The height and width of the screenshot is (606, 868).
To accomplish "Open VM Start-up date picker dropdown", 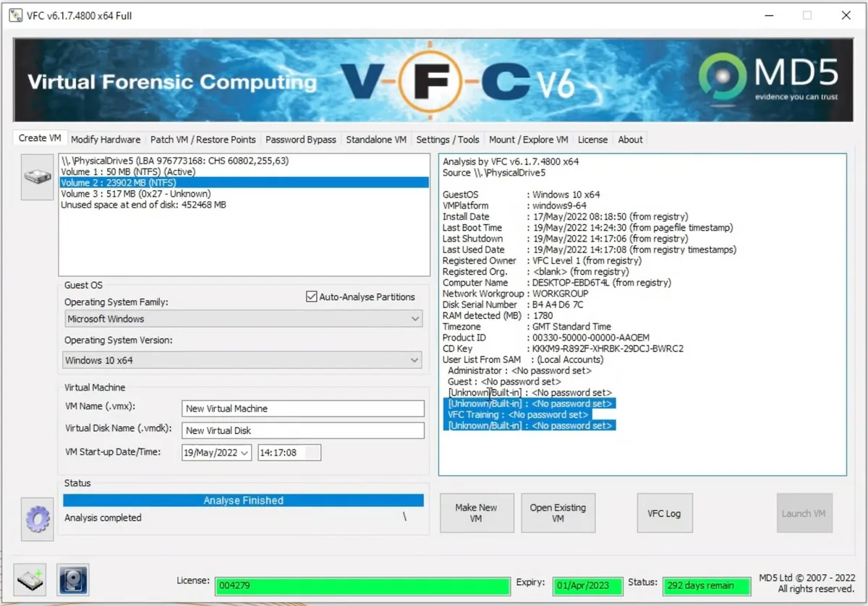I will 244,453.
